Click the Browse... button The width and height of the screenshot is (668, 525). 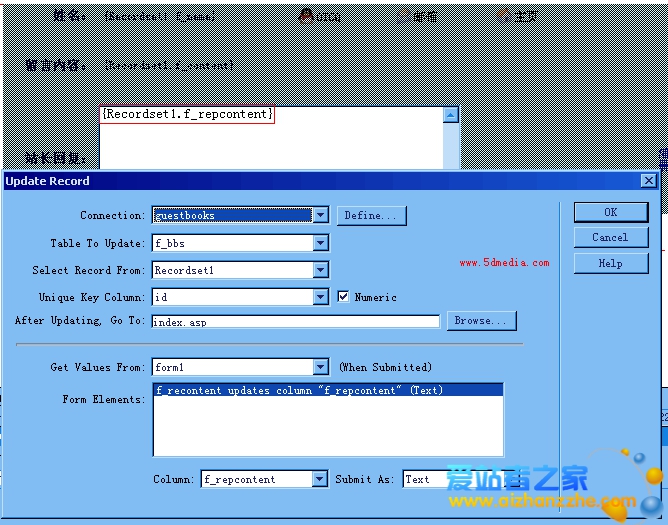pos(482,321)
